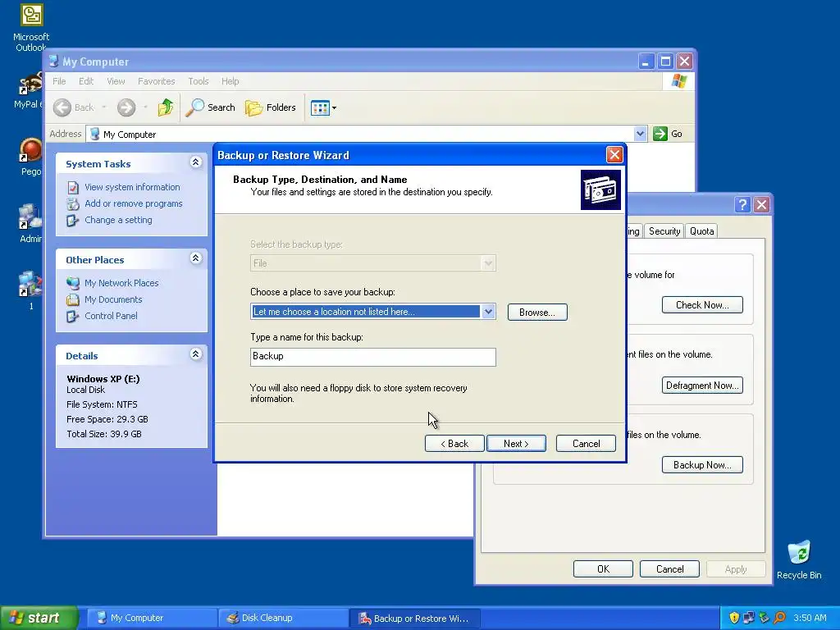Click Change a setting icon

(73, 220)
